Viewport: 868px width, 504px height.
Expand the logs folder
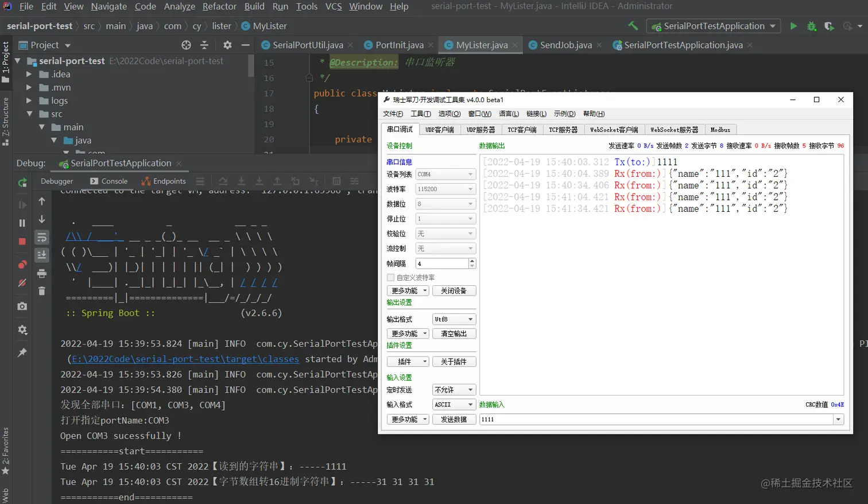tap(29, 100)
